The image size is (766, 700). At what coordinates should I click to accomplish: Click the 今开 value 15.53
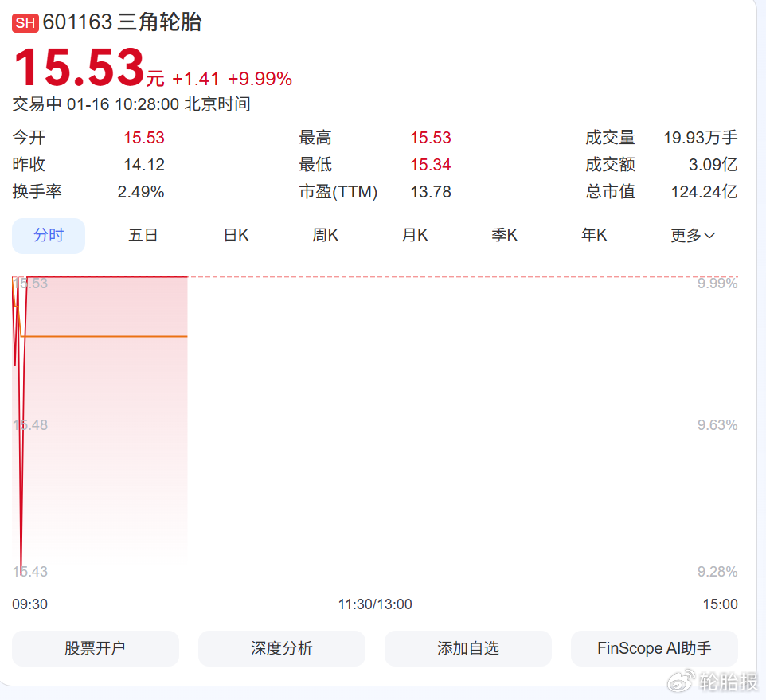(x=144, y=138)
